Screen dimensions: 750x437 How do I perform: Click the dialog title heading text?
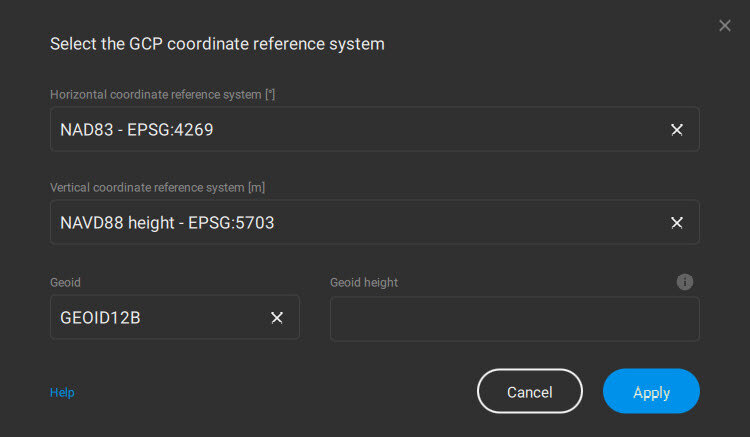[x=217, y=44]
